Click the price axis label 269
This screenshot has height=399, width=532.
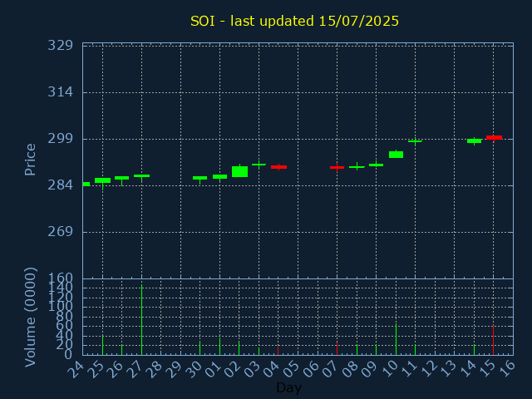[x=61, y=232]
